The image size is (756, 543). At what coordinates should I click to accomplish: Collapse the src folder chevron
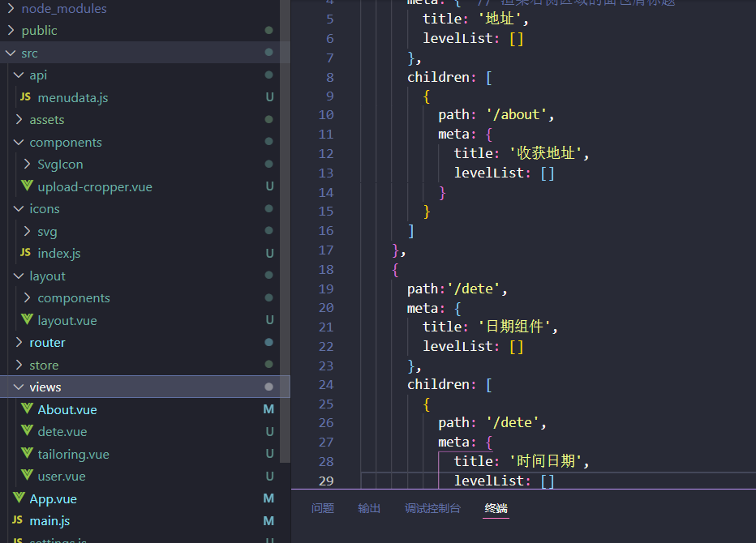tap(11, 53)
